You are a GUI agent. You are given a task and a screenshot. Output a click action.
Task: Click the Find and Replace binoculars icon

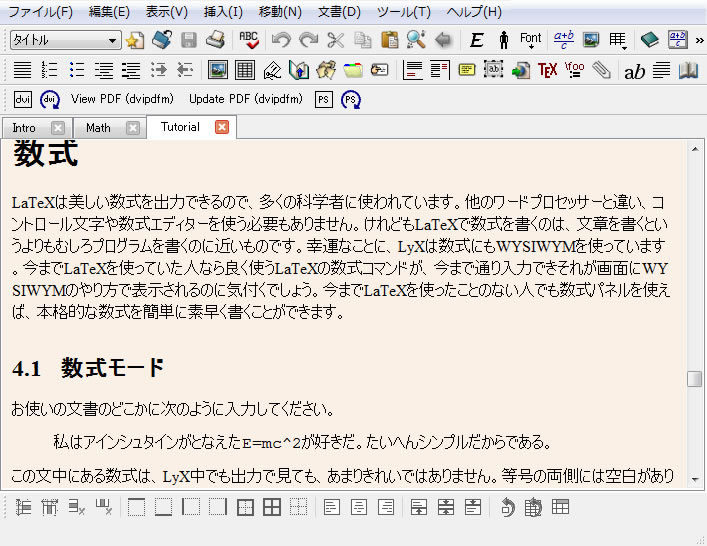(416, 40)
